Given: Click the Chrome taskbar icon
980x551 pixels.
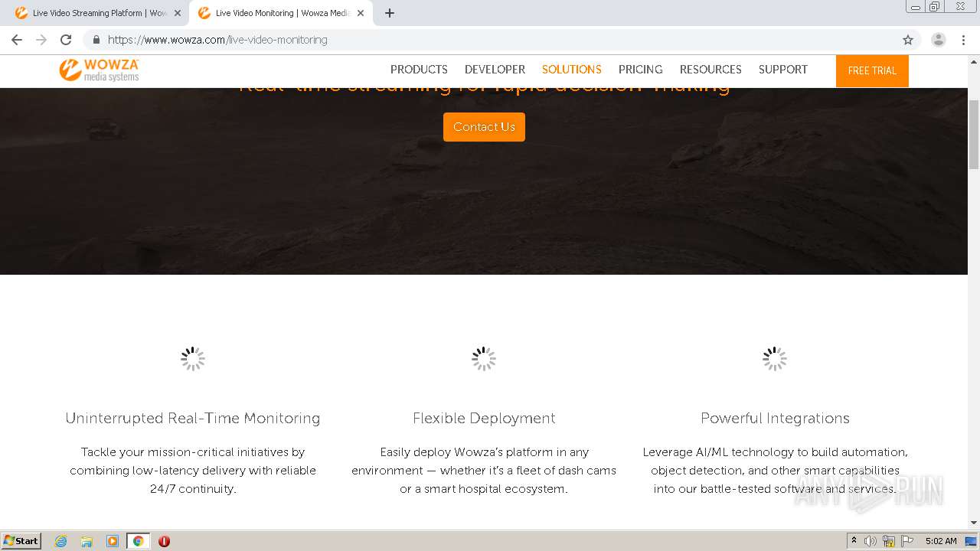Looking at the screenshot, I should tap(138, 541).
